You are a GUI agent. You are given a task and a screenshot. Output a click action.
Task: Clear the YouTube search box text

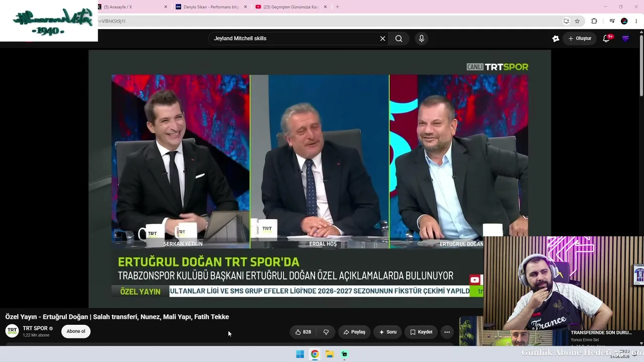382,38
